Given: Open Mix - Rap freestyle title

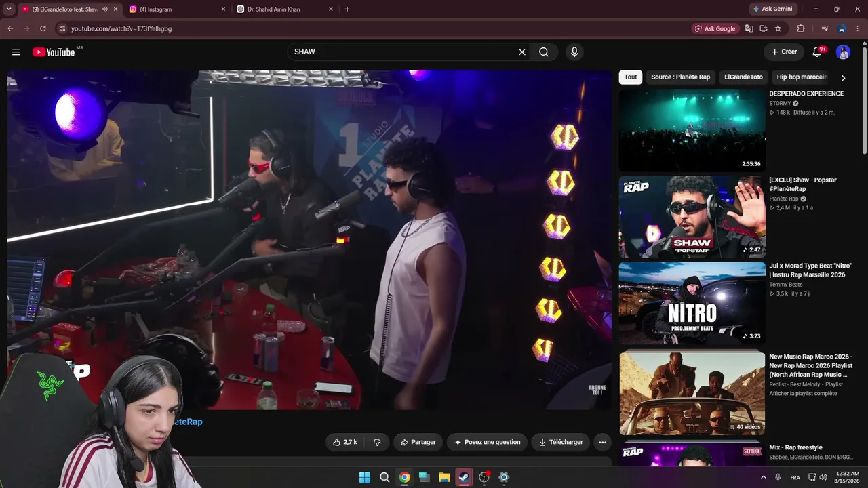Looking at the screenshot, I should (795, 447).
